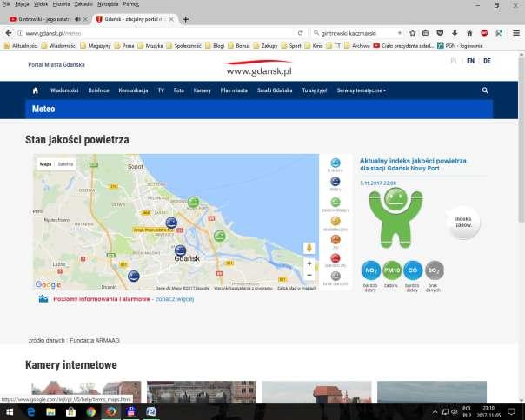Viewport: 525px width, 420px height.
Task: Click the red 'bardzo zły' legend face
Action: tap(336, 258)
